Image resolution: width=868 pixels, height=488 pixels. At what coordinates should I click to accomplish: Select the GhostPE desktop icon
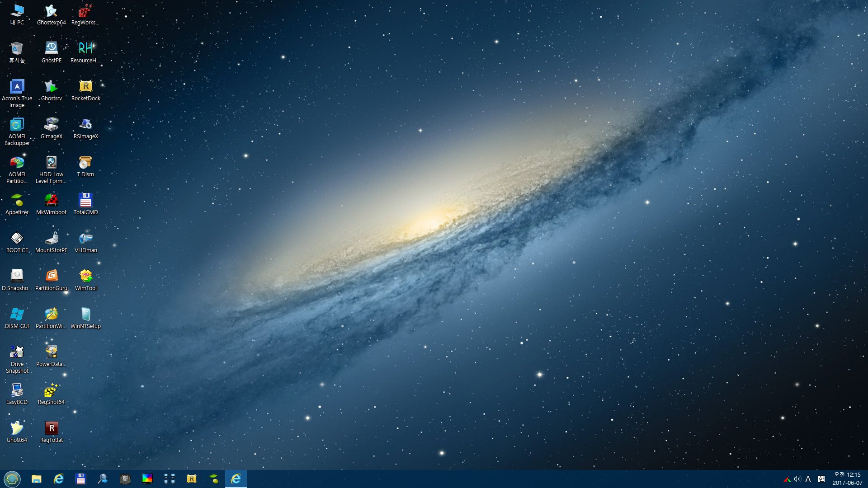(52, 52)
